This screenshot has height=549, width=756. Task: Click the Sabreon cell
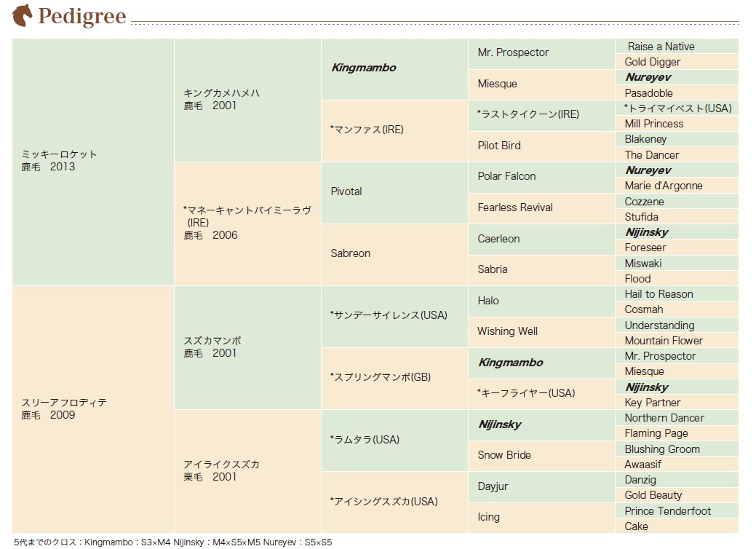tap(394, 255)
